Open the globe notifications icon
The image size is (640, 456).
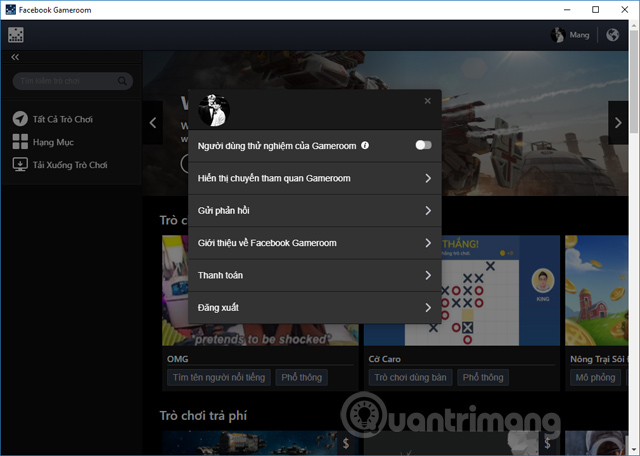click(612, 35)
